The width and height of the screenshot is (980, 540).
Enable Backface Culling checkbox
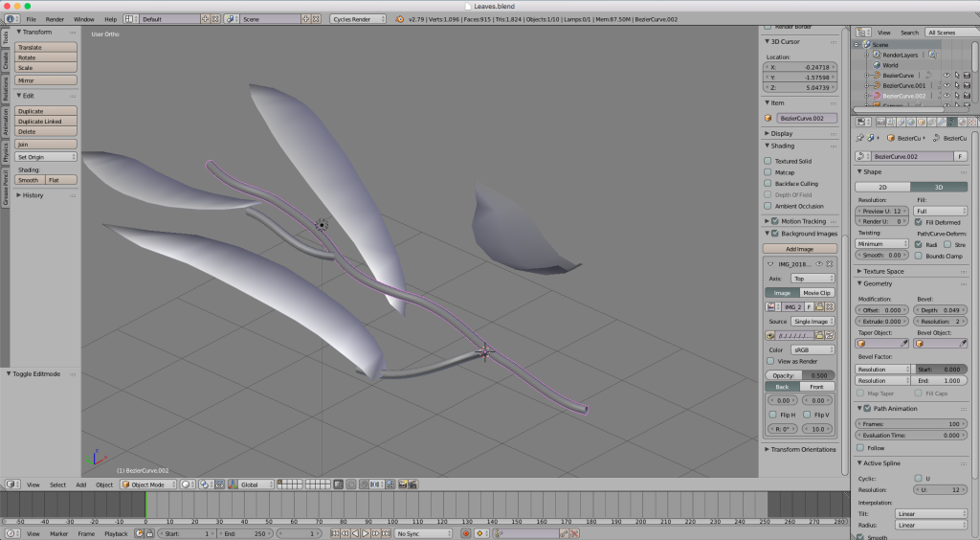768,183
